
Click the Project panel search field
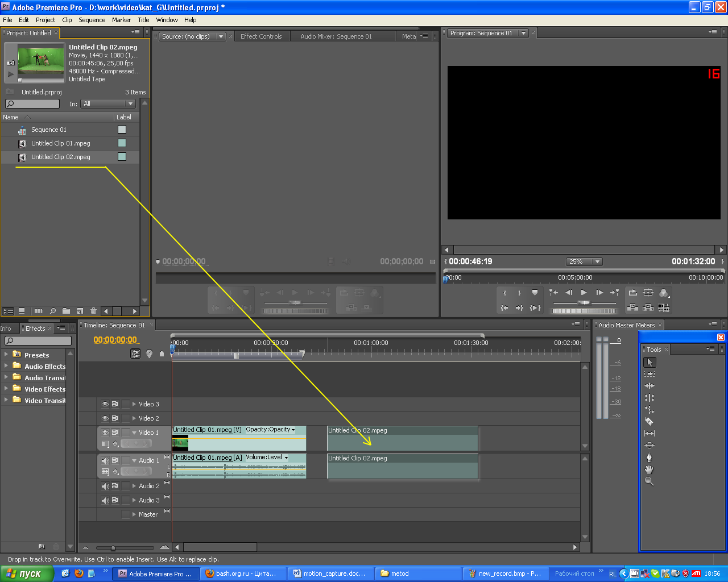click(32, 103)
